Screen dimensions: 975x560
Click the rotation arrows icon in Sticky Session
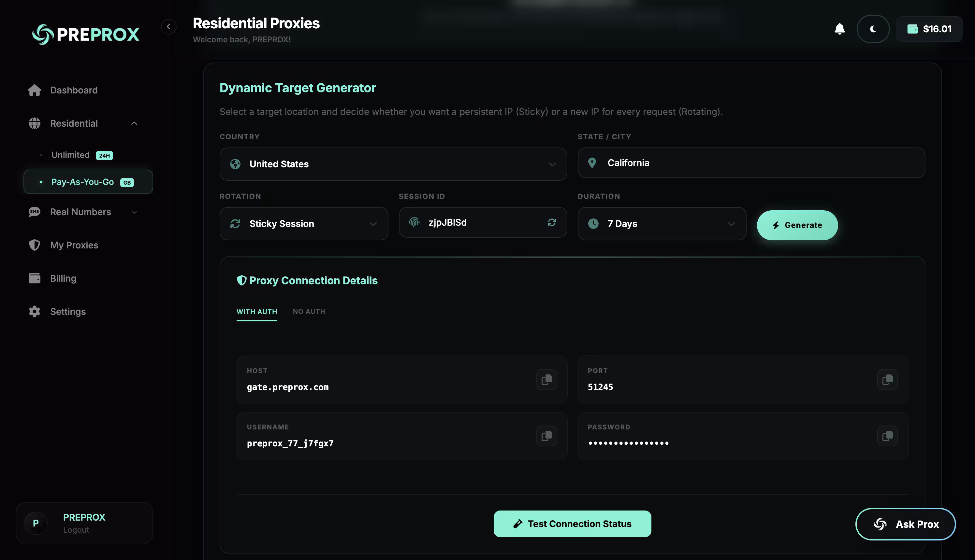[235, 224]
